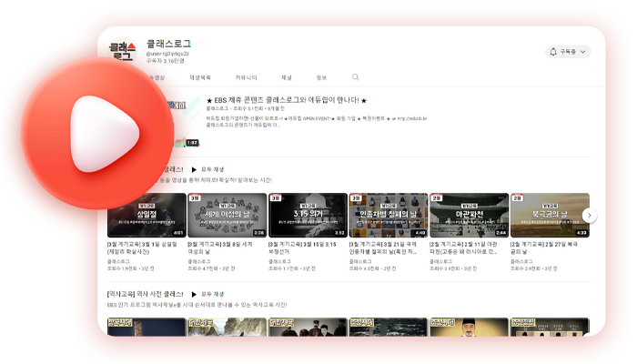This screenshot has height=364, width=637.
Task: Click the 4:33 duration badge on 북극곰의 날
Action: coord(581,233)
